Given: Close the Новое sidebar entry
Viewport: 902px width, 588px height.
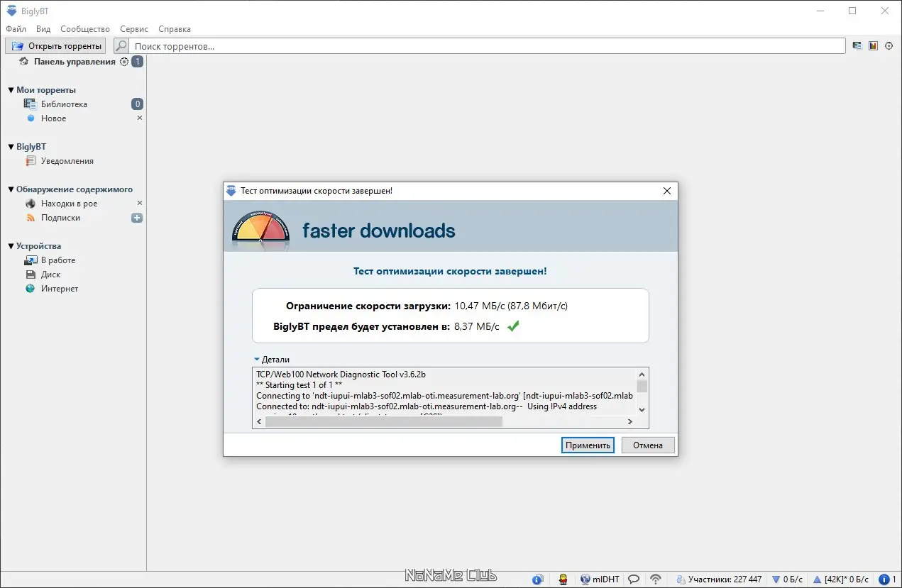Looking at the screenshot, I should click(x=140, y=118).
